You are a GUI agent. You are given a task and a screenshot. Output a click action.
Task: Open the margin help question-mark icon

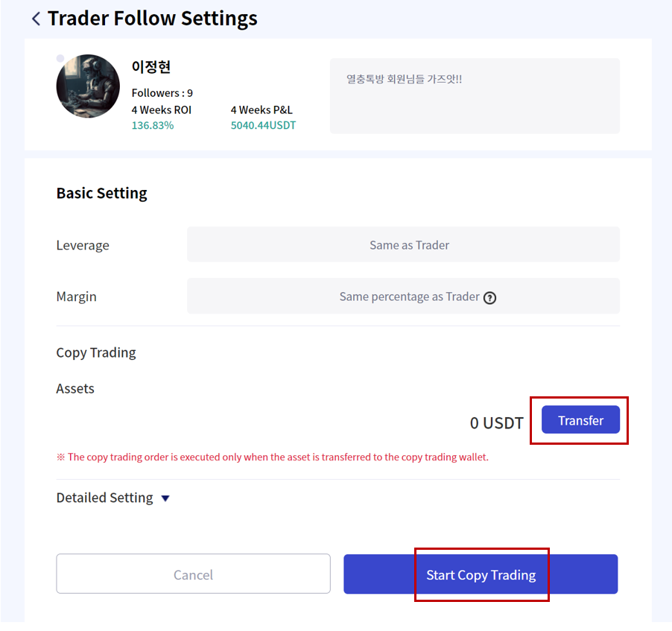point(489,297)
